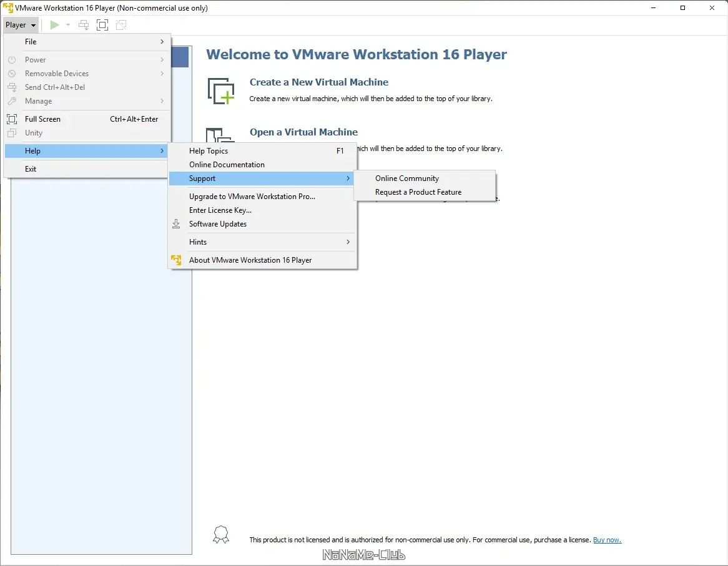Click the File submenu chevron arrow
728x566 pixels.
tap(162, 42)
